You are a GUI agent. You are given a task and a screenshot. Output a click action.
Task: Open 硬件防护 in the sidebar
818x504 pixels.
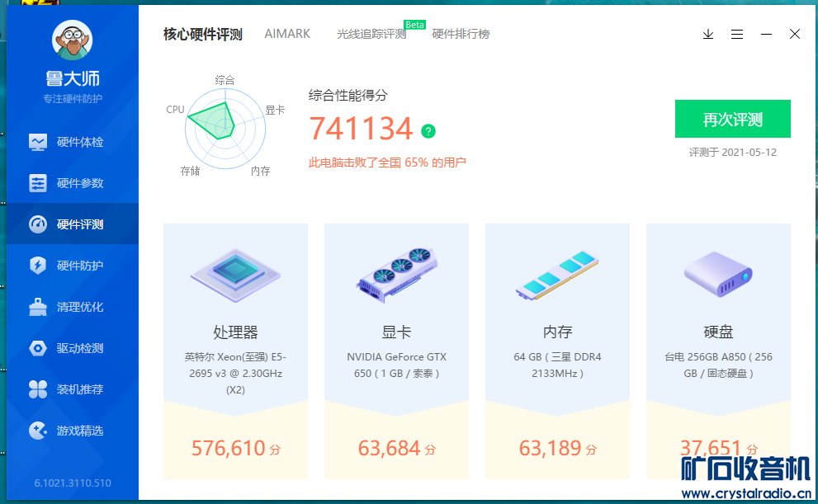(x=73, y=266)
